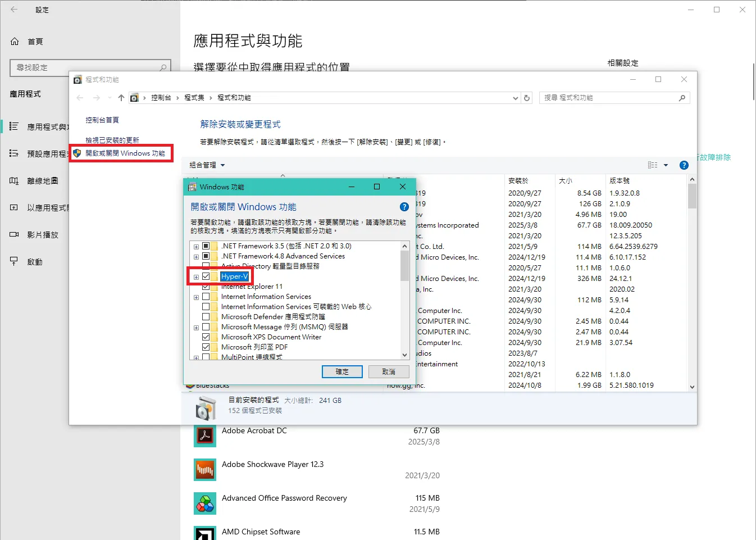Go up one level in Control Panel
The width and height of the screenshot is (756, 540).
click(x=121, y=98)
